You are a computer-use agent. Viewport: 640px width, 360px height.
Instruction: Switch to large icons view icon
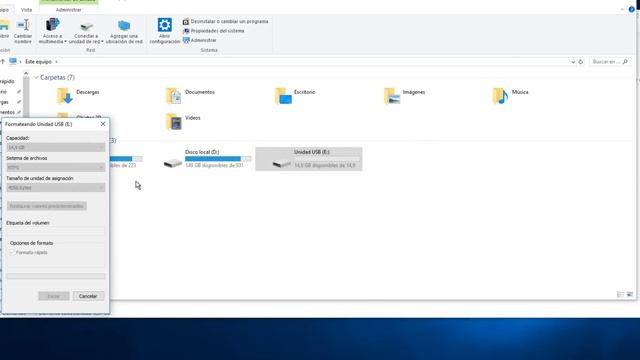tap(630, 294)
